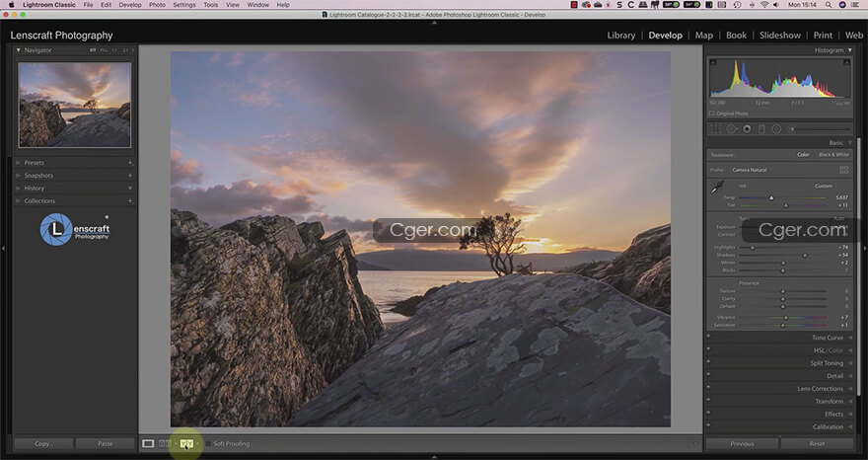This screenshot has height=460, width=868.
Task: Click the Navigator preview thumbnail
Action: tap(75, 105)
